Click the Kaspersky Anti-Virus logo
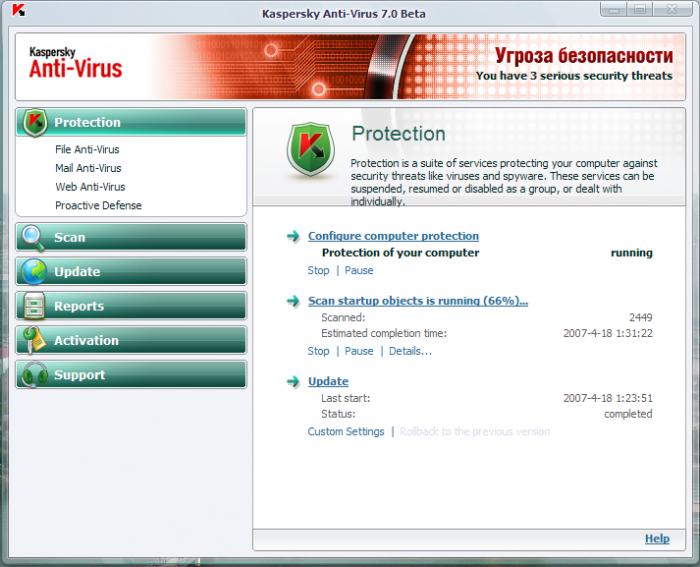Image resolution: width=700 pixels, height=567 pixels. point(75,63)
